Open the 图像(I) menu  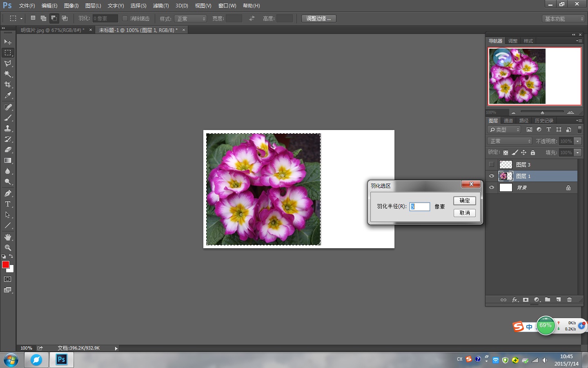coord(71,6)
